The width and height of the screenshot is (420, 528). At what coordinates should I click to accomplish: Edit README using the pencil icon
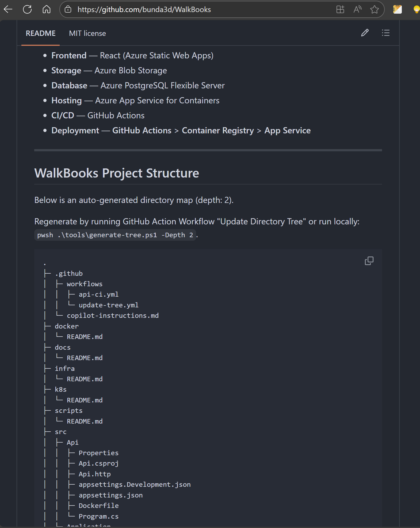pos(365,33)
